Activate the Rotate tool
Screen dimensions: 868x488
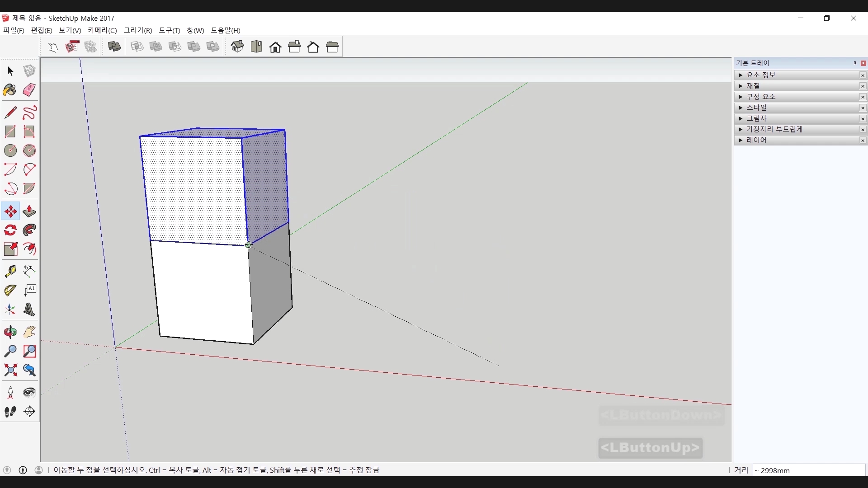pos(10,230)
